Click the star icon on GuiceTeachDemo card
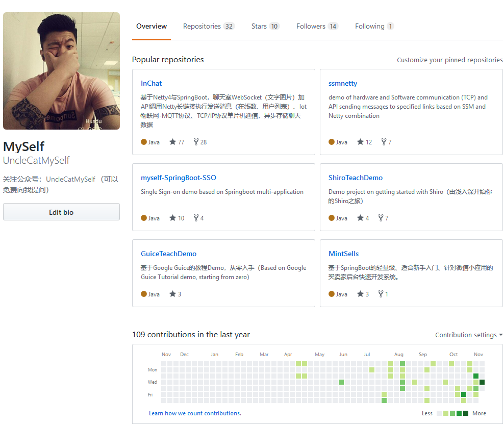The width and height of the screenshot is (504, 425). click(172, 294)
